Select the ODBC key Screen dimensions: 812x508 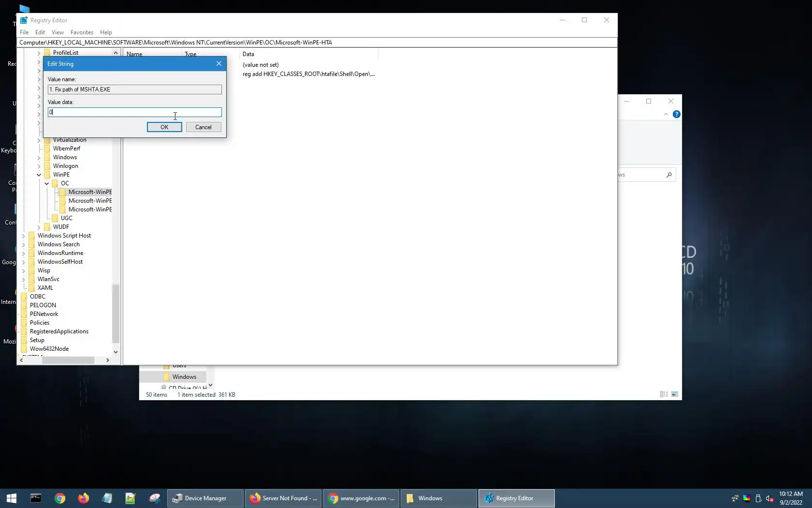pyautogui.click(x=38, y=297)
